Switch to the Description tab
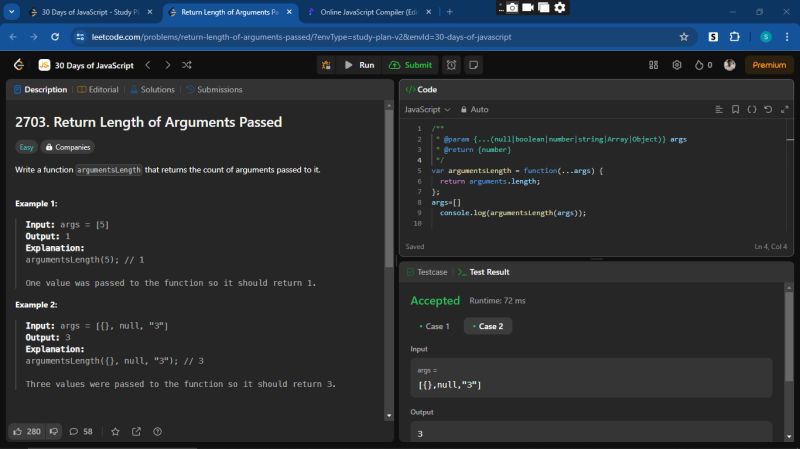 pyautogui.click(x=40, y=89)
